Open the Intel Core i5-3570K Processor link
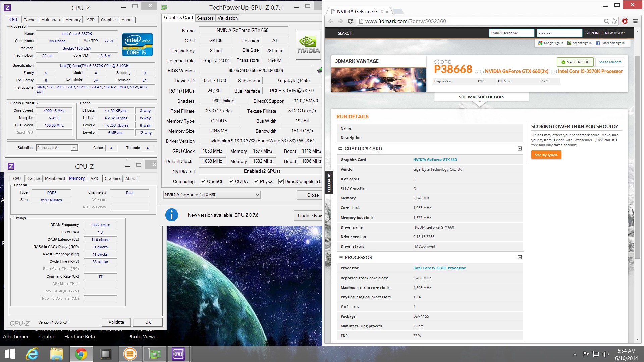The height and width of the screenshot is (362, 644). [x=439, y=268]
